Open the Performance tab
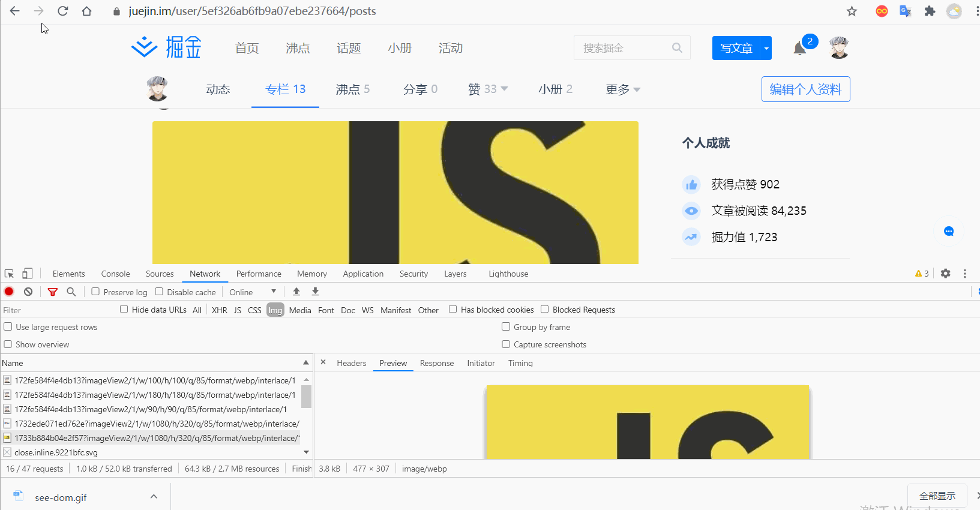Screen dimensions: 980x510 (x=259, y=274)
